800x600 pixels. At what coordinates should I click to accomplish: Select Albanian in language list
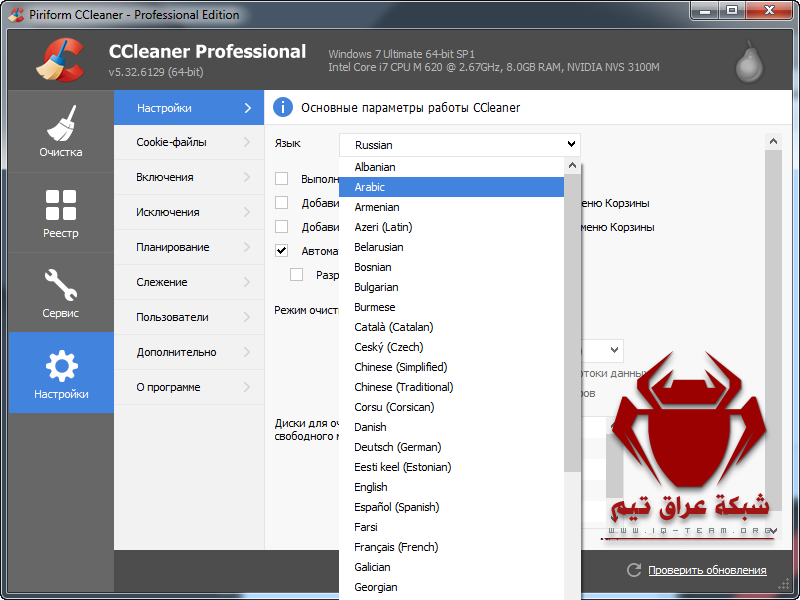point(452,167)
